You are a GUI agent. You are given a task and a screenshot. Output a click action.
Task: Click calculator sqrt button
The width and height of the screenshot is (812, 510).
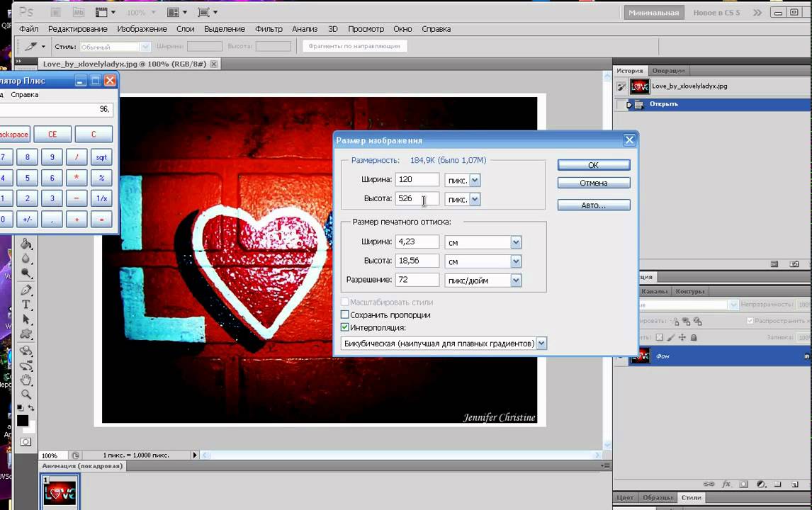101,157
